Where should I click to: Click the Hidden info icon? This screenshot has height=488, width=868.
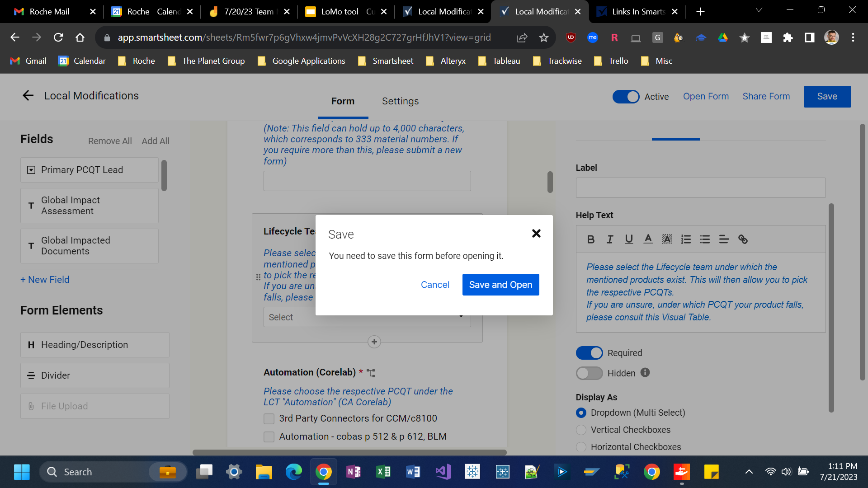pyautogui.click(x=645, y=372)
